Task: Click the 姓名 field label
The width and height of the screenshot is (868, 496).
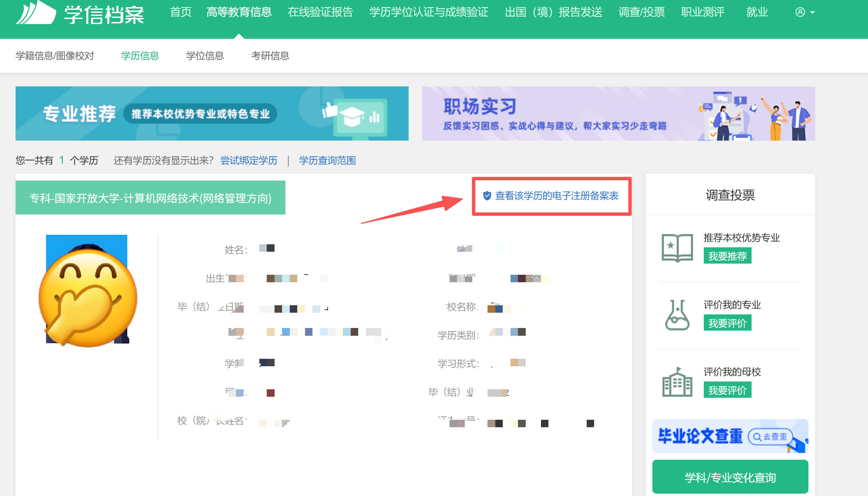Action: tap(236, 250)
